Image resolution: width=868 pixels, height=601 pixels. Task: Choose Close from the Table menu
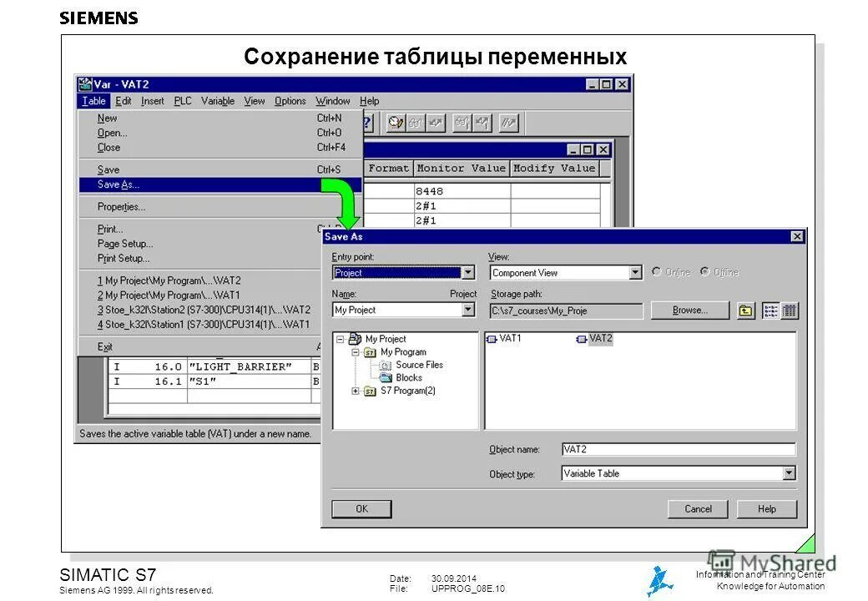coord(220,147)
